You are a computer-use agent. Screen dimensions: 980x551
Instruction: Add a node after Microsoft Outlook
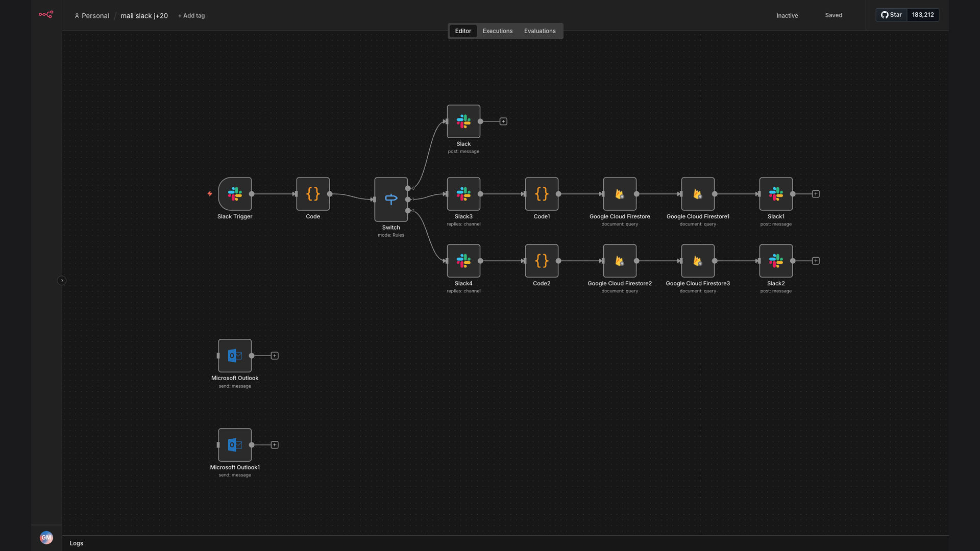pyautogui.click(x=275, y=356)
